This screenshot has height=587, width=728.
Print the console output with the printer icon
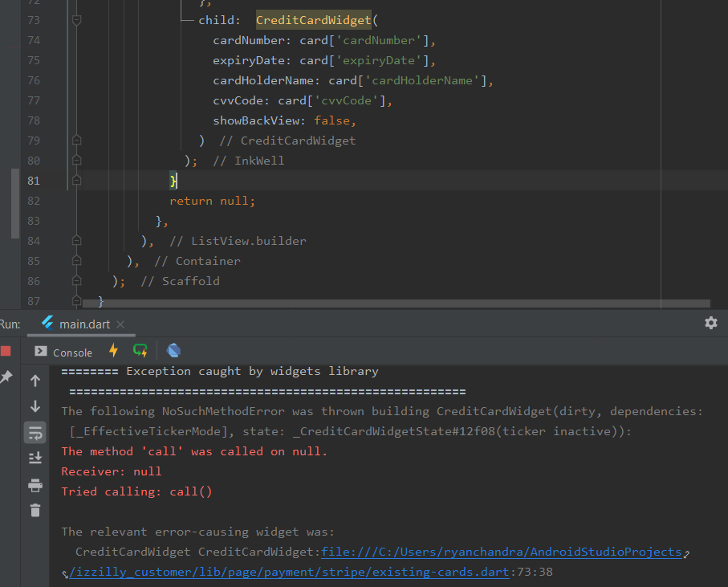tap(35, 485)
